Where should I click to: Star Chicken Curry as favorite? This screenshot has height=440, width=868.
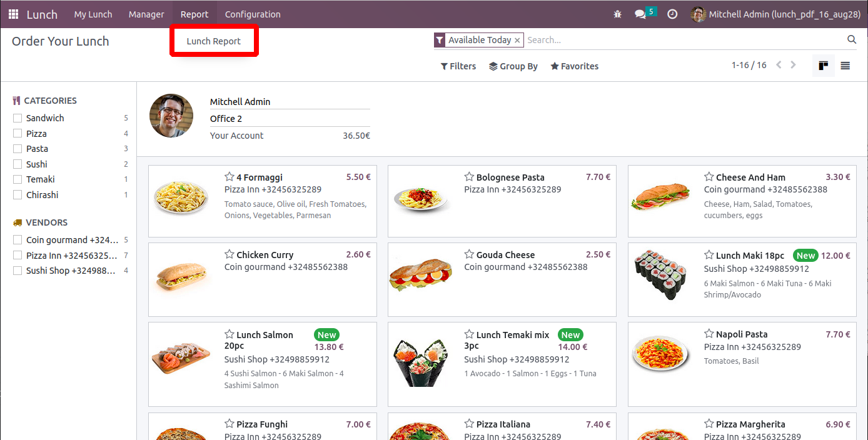pos(230,254)
